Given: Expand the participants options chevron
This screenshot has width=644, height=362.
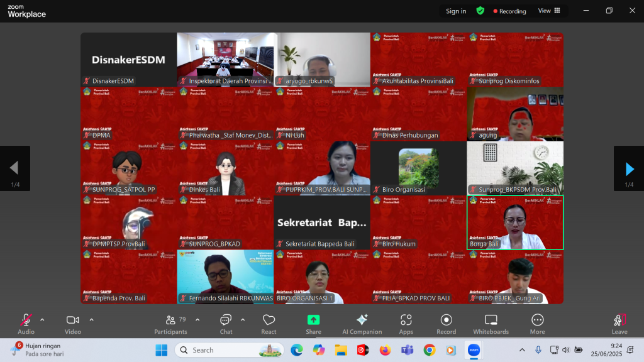Looking at the screenshot, I should coord(197,319).
